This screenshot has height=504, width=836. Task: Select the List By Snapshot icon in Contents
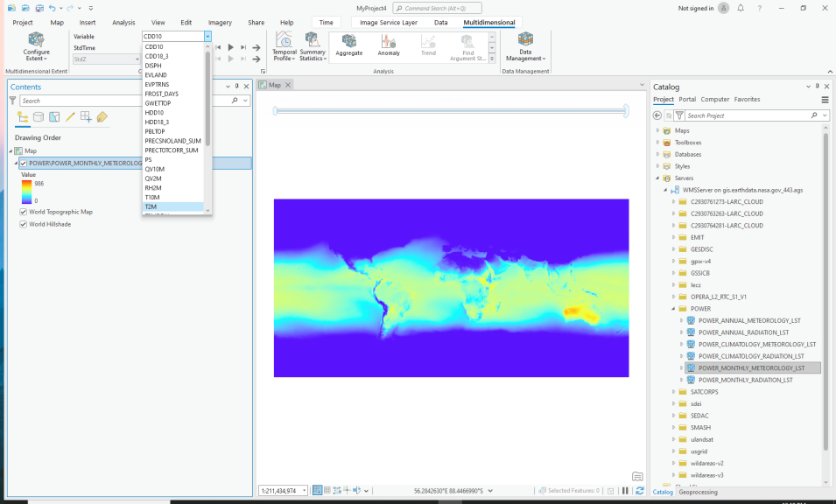53,116
